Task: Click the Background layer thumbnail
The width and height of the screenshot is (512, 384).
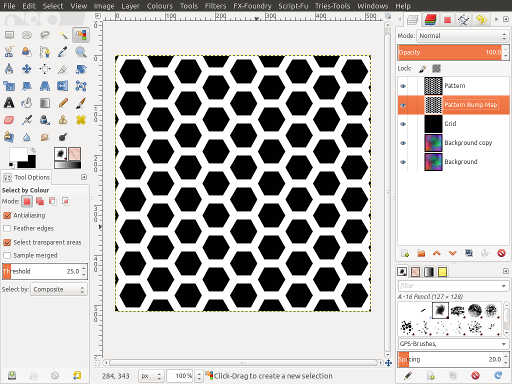Action: [x=433, y=162]
